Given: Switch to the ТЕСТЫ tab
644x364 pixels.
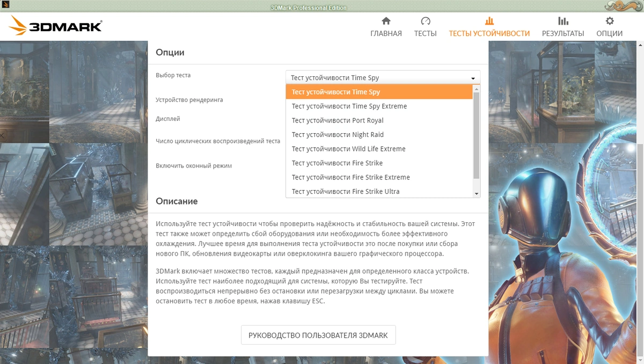Looking at the screenshot, I should pyautogui.click(x=426, y=33).
